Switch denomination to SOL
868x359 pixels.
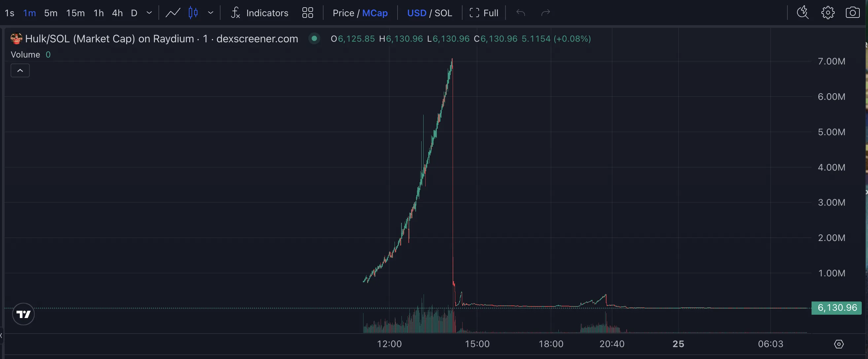(443, 13)
